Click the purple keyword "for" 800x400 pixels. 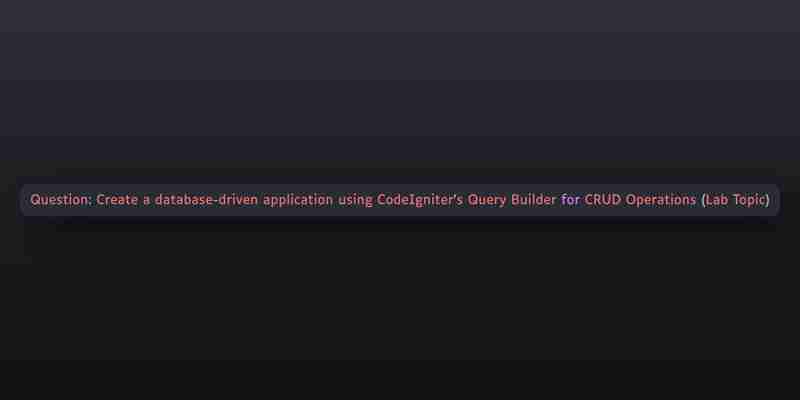570,200
